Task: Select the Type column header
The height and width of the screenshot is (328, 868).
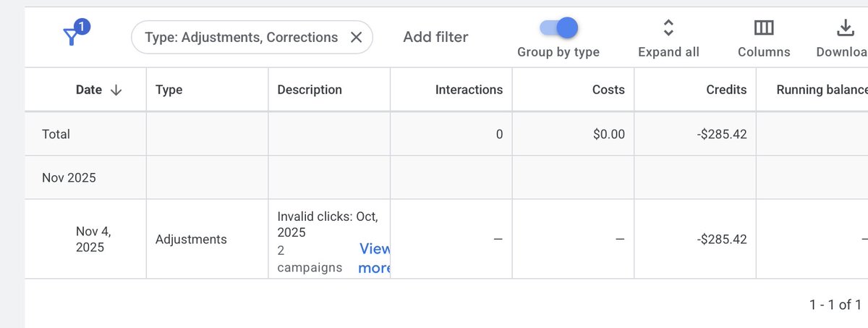Action: [x=169, y=90]
